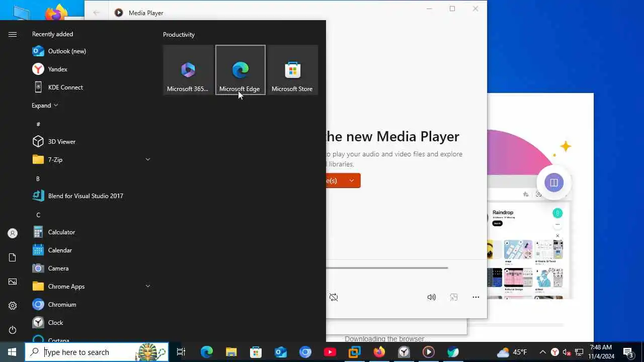Open File Explorer on taskbar
The width and height of the screenshot is (644, 362).
pyautogui.click(x=231, y=352)
